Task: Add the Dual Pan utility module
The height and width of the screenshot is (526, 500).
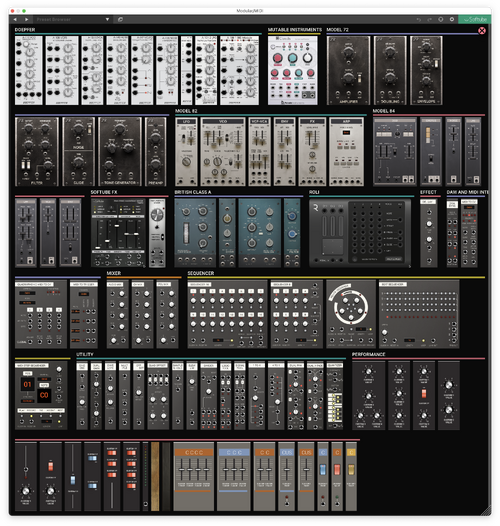Action: [x=295, y=395]
